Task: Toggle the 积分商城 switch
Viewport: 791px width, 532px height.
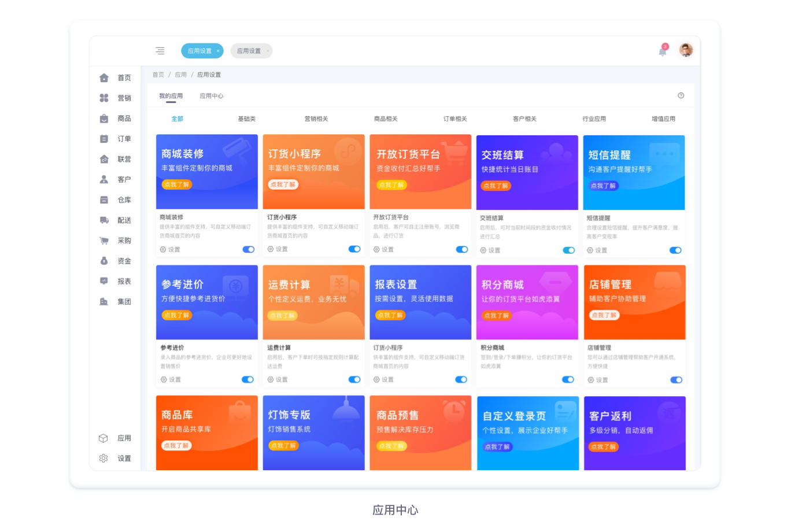Action: (x=568, y=380)
